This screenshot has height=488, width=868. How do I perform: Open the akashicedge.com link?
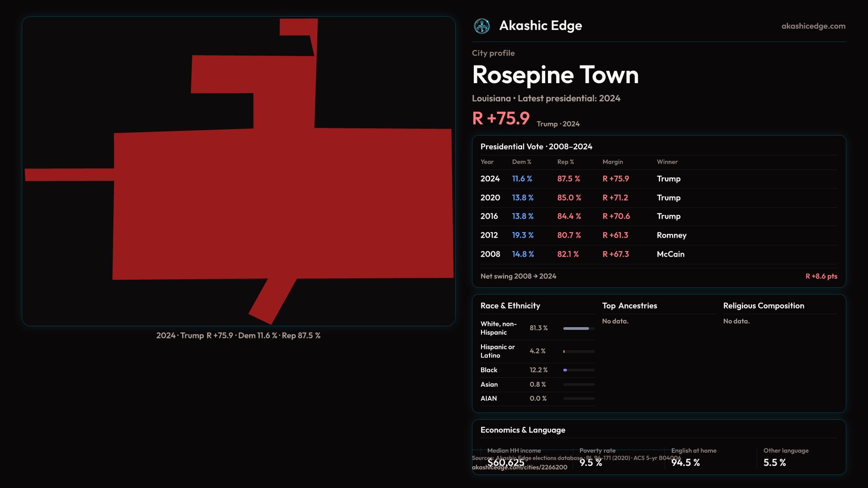(813, 26)
